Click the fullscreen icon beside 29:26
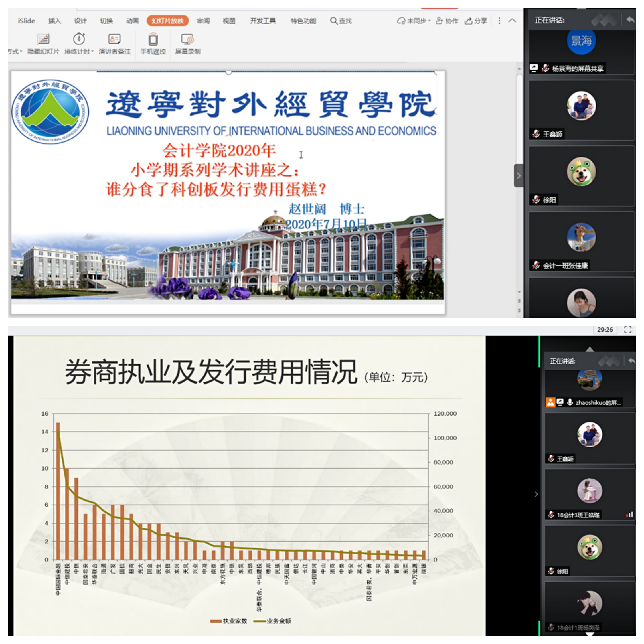 tap(628, 330)
